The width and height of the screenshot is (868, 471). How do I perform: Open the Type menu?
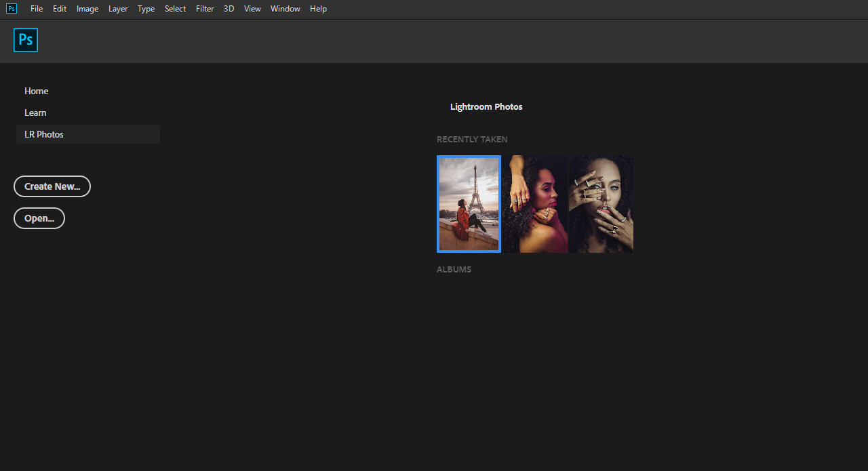pos(146,9)
